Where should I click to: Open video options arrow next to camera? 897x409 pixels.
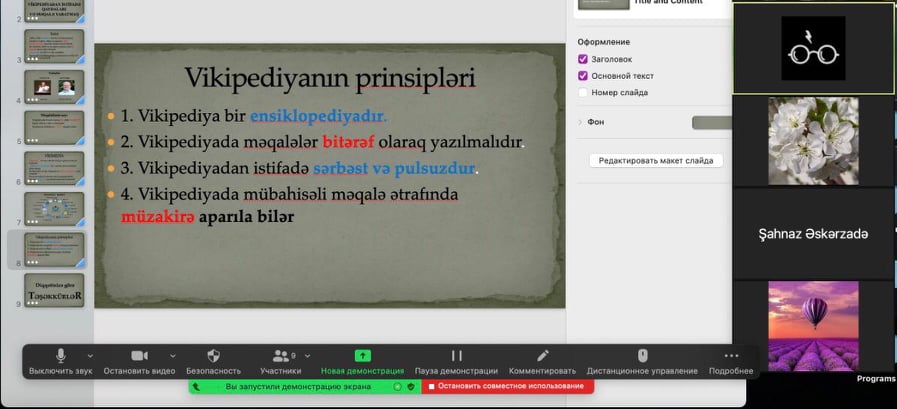[x=173, y=356]
